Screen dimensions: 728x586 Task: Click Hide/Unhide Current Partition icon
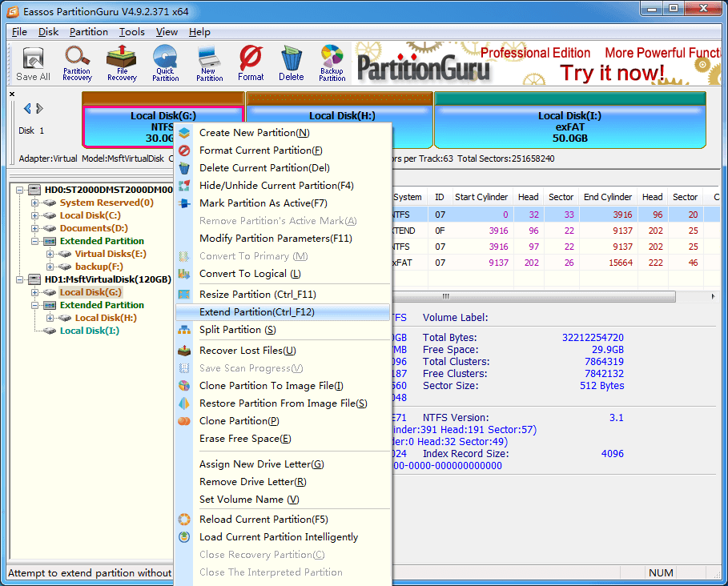click(184, 186)
